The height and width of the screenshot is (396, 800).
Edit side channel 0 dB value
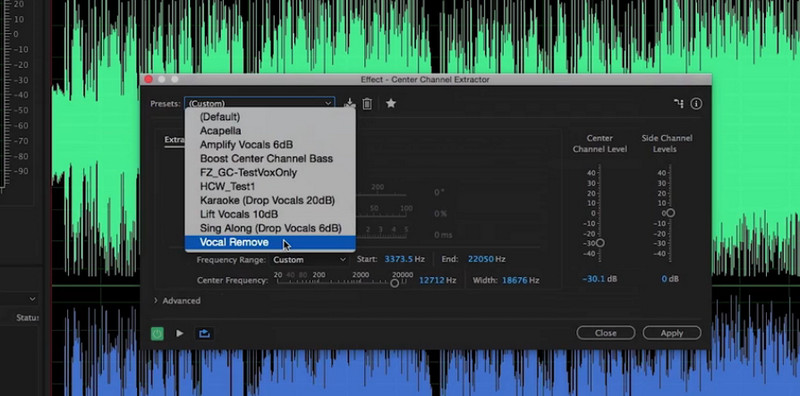pos(664,279)
